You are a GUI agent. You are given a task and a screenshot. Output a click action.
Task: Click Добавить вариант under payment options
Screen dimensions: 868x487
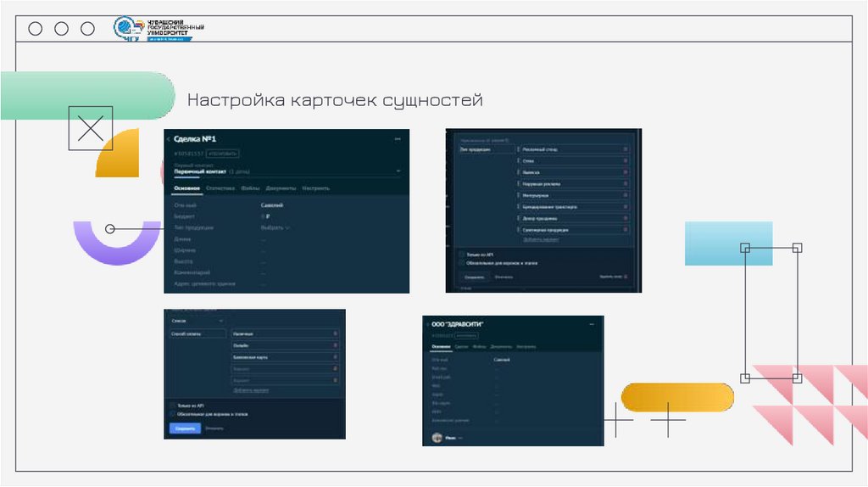tap(251, 390)
